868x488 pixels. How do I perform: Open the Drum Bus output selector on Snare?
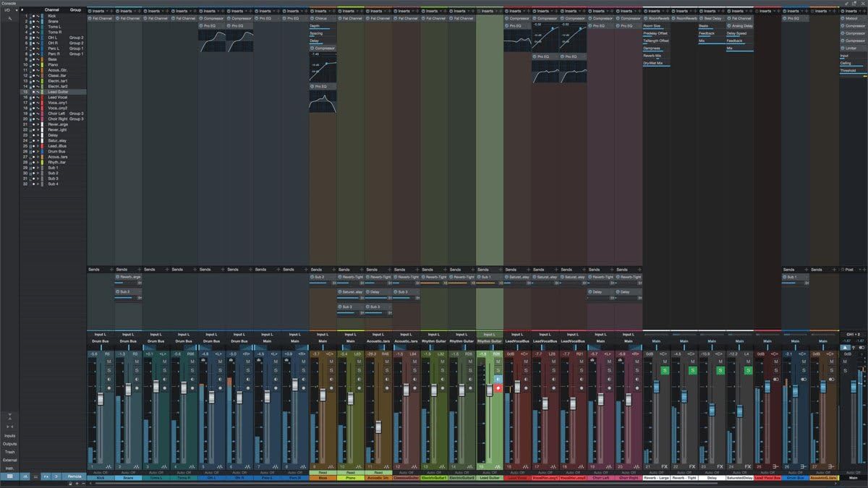(128, 341)
